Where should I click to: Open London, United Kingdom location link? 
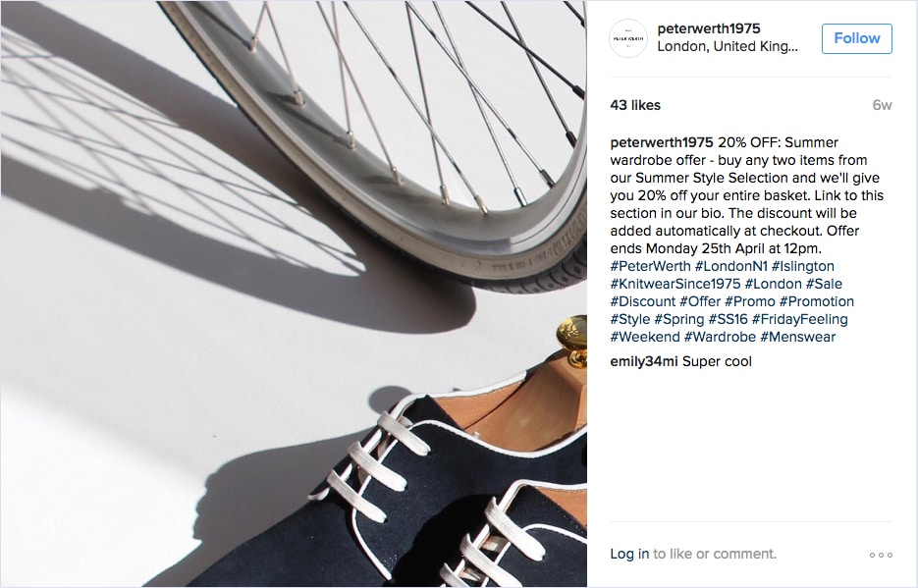pyautogui.click(x=728, y=47)
